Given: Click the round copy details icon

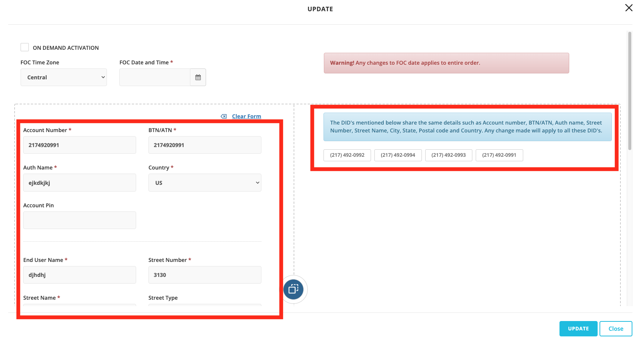Looking at the screenshot, I should [x=294, y=289].
